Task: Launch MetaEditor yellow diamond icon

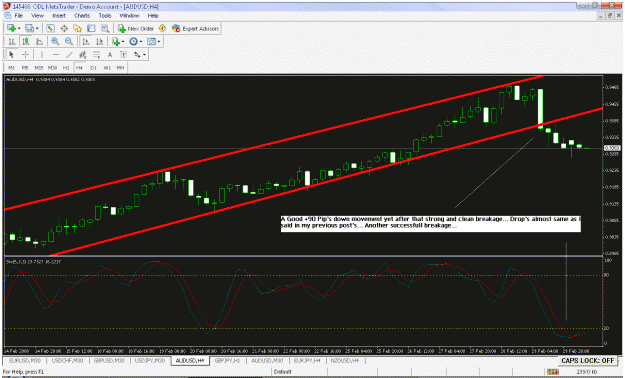Action: [162, 28]
